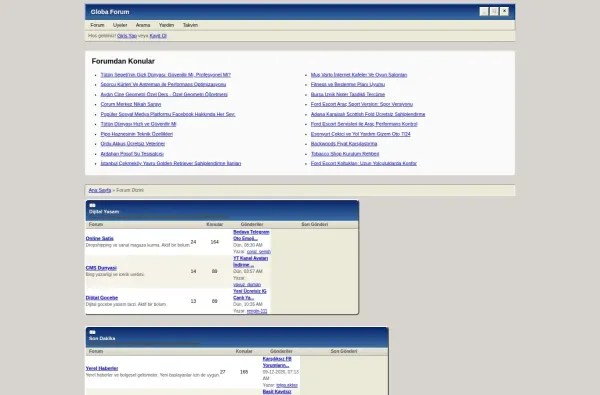Open Backwoods Fiyat Karşılaştırma topic
Image resolution: width=600 pixels, height=395 pixels.
(x=344, y=144)
